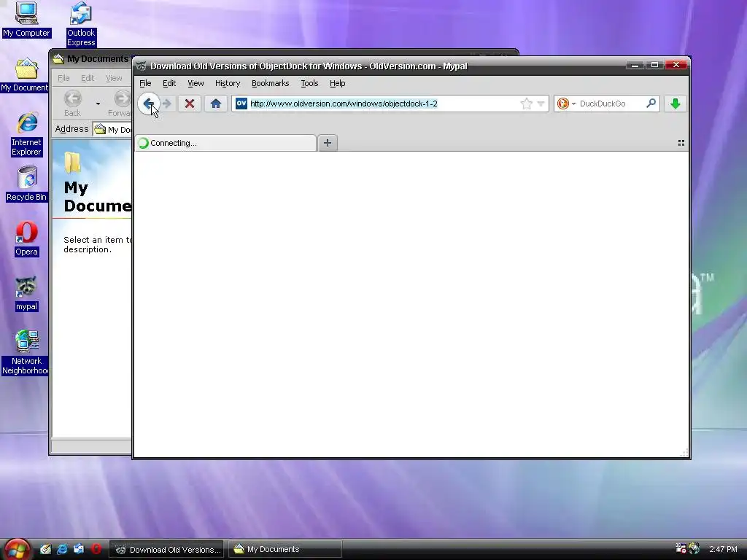Select the Connecting... tab
The width and height of the screenshot is (747, 560).
click(x=226, y=143)
